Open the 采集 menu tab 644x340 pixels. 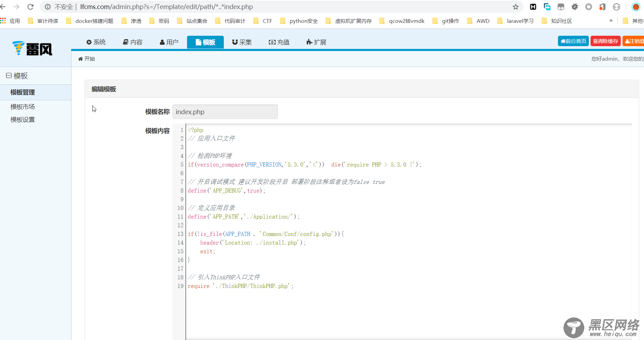point(242,42)
